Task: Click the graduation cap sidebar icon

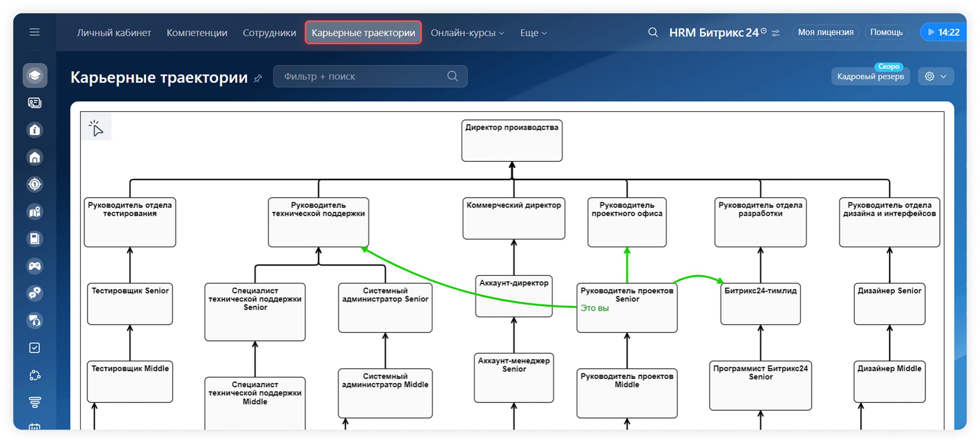Action: pyautogui.click(x=35, y=75)
